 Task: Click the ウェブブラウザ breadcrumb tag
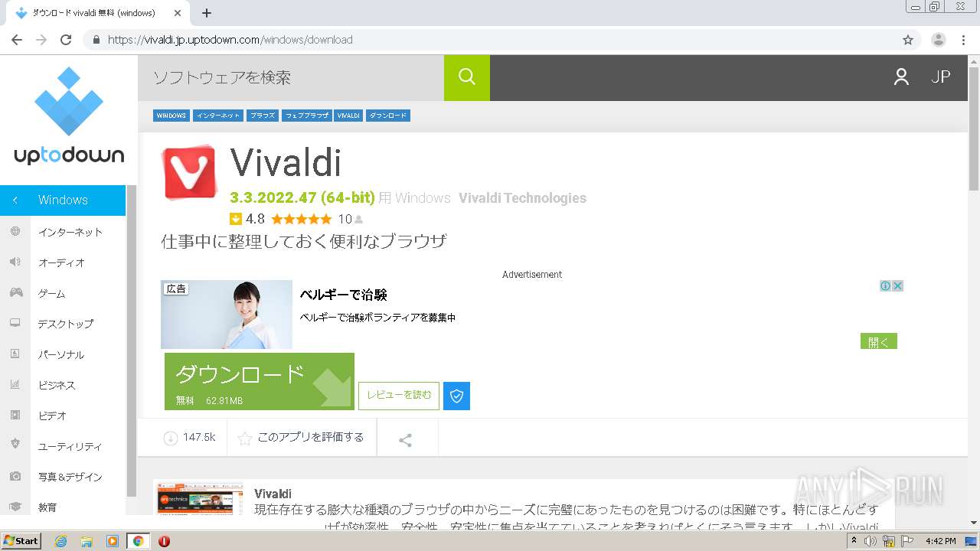click(x=306, y=116)
